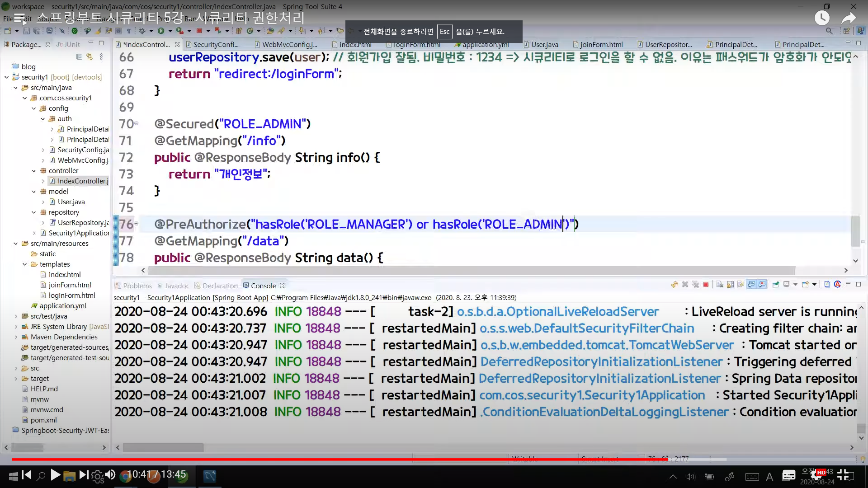The image size is (868, 488).
Task: Open loginForm.html in templates folder
Action: (71, 296)
